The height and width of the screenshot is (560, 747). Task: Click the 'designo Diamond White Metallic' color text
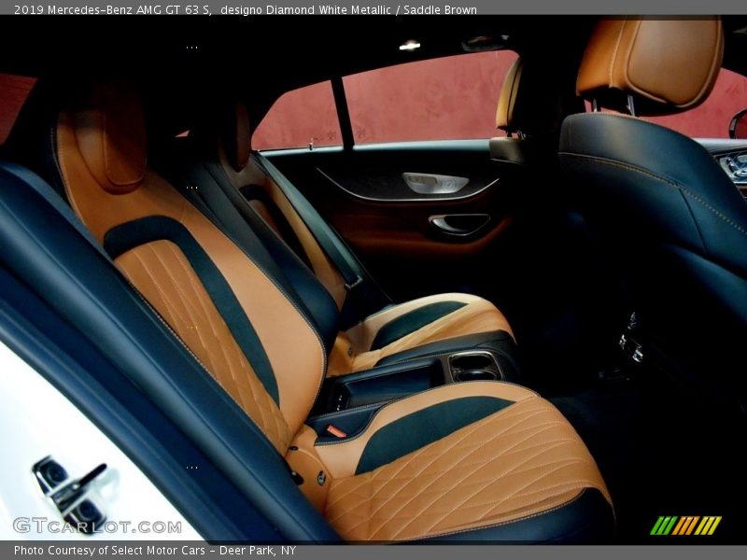pos(305,9)
